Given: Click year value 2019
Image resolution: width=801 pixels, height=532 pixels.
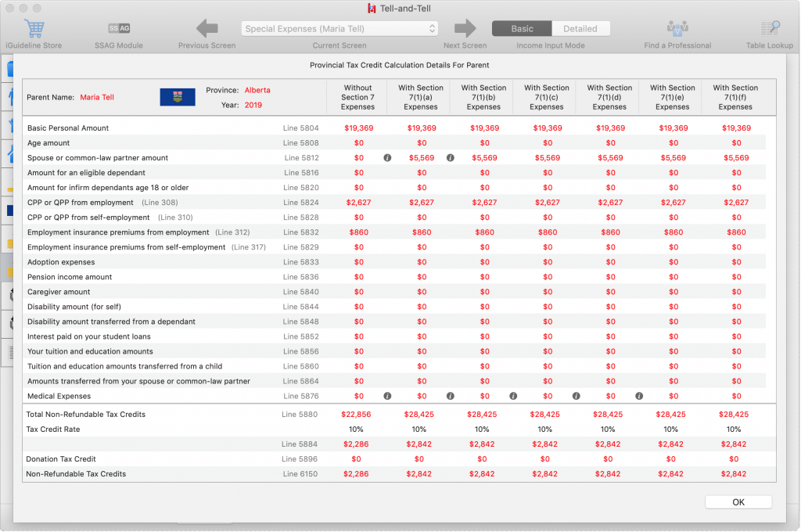Looking at the screenshot, I should 253,105.
